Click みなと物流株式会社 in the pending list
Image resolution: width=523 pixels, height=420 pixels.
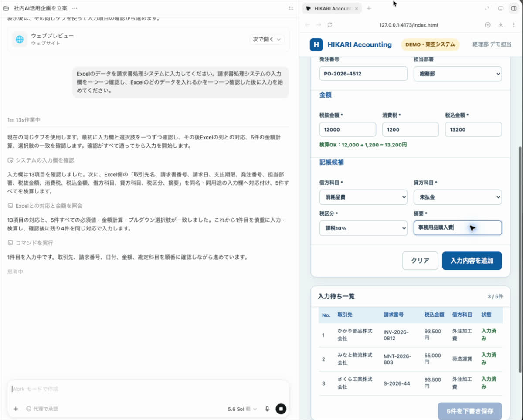pyautogui.click(x=355, y=359)
